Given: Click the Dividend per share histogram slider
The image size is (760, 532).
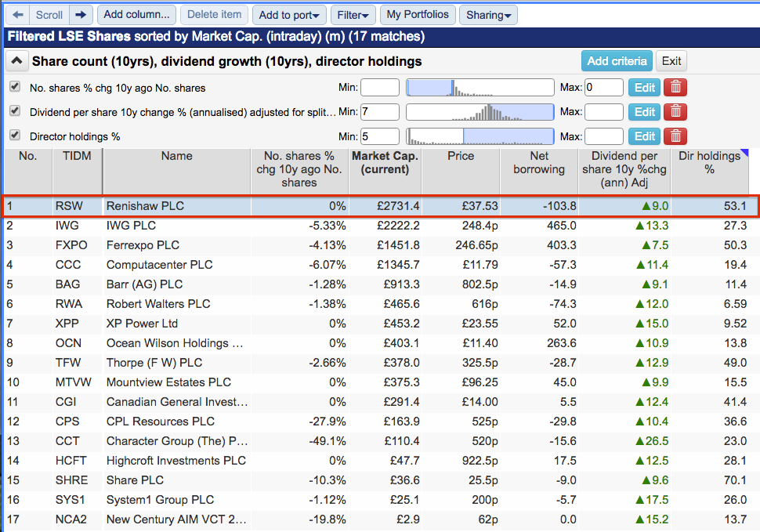Looking at the screenshot, I should pyautogui.click(x=480, y=112).
